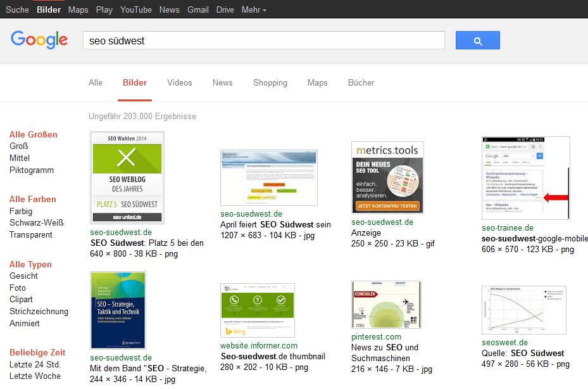Select Bilder in the top black bar
The height and width of the screenshot is (389, 588).
click(x=49, y=10)
